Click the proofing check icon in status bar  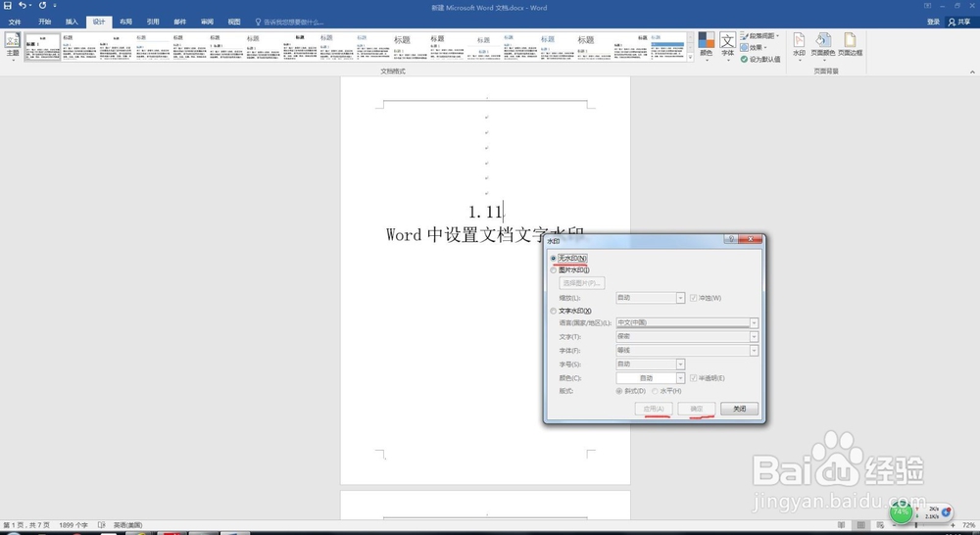(x=101, y=525)
